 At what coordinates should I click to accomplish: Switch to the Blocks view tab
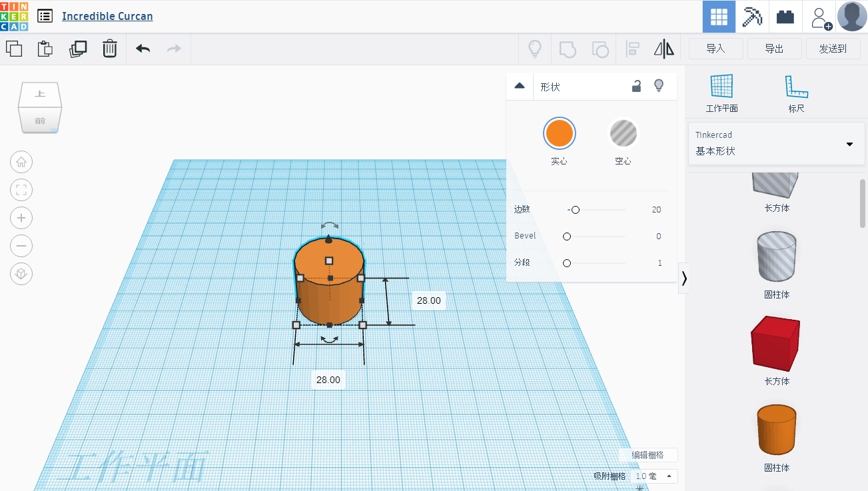785,17
